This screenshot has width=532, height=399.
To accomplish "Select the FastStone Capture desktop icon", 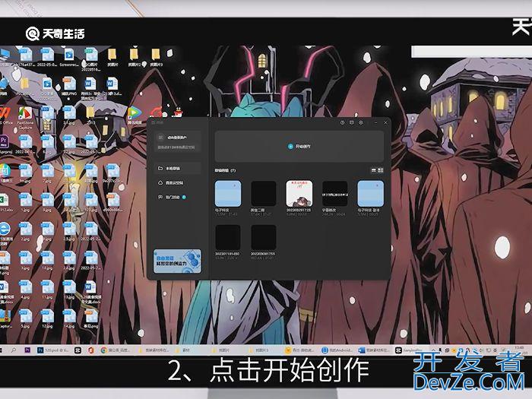I will click(x=25, y=117).
